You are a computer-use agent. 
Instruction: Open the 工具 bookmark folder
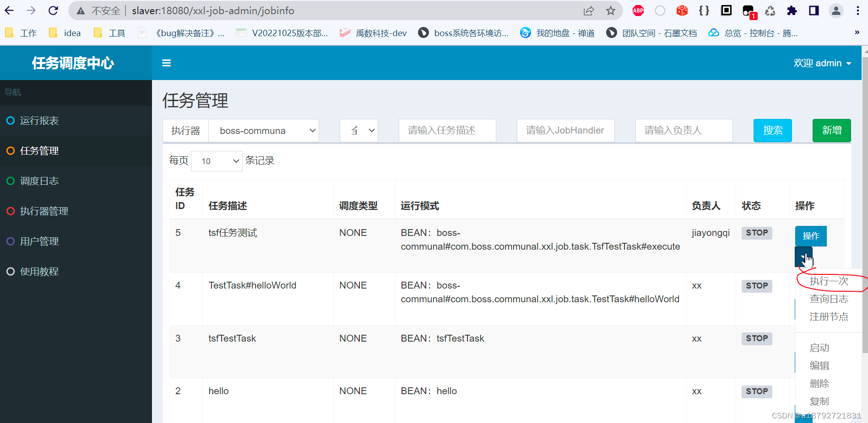point(109,33)
